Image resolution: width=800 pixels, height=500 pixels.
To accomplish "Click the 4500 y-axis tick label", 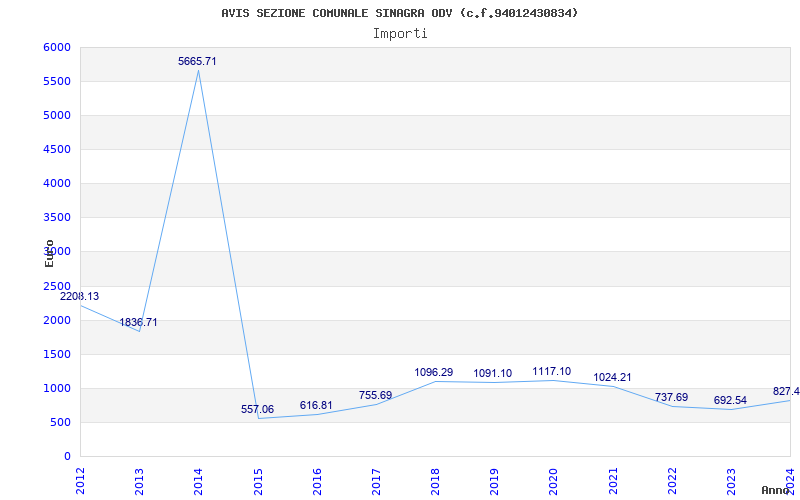I will point(57,149).
